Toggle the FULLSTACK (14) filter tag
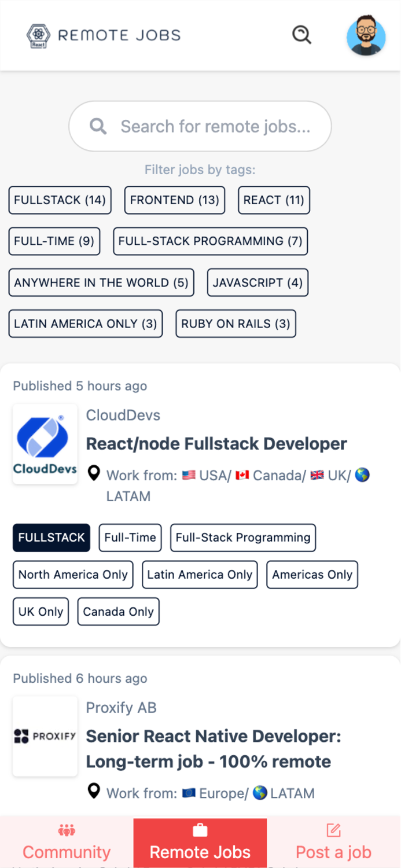The width and height of the screenshot is (401, 868). point(60,200)
